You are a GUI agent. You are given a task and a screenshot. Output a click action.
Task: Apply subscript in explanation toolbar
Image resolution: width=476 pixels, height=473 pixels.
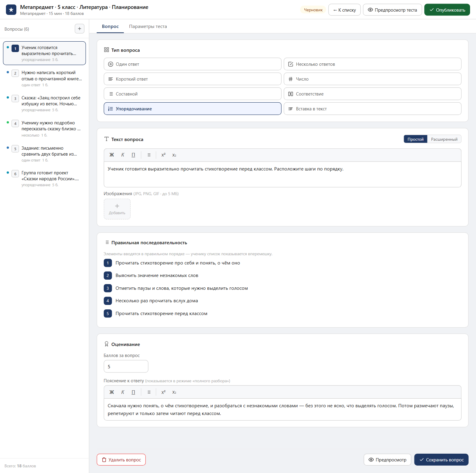tap(174, 392)
